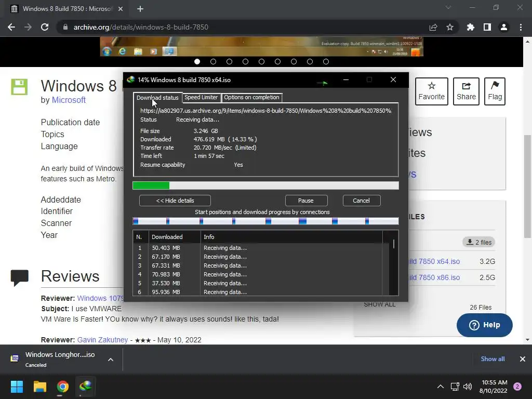
Task: Pause the ISO download
Action: click(x=305, y=201)
